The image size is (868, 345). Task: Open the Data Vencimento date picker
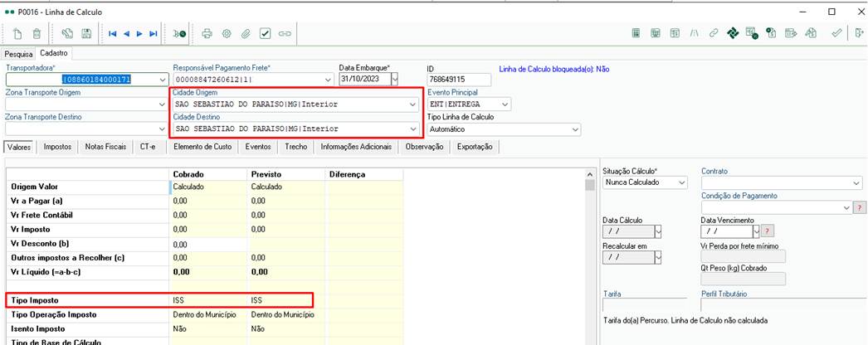tap(756, 231)
